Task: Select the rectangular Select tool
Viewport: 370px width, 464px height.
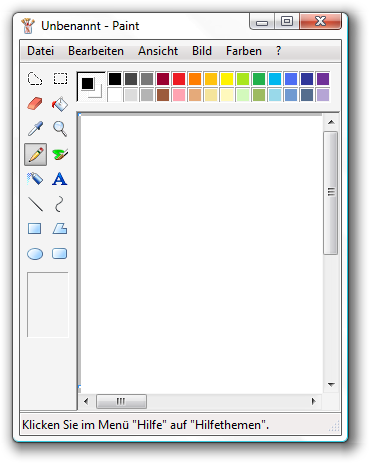Action: point(60,79)
